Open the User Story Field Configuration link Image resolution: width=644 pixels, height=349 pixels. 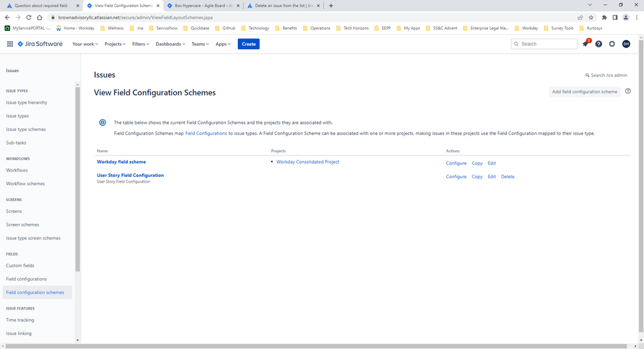pos(130,175)
